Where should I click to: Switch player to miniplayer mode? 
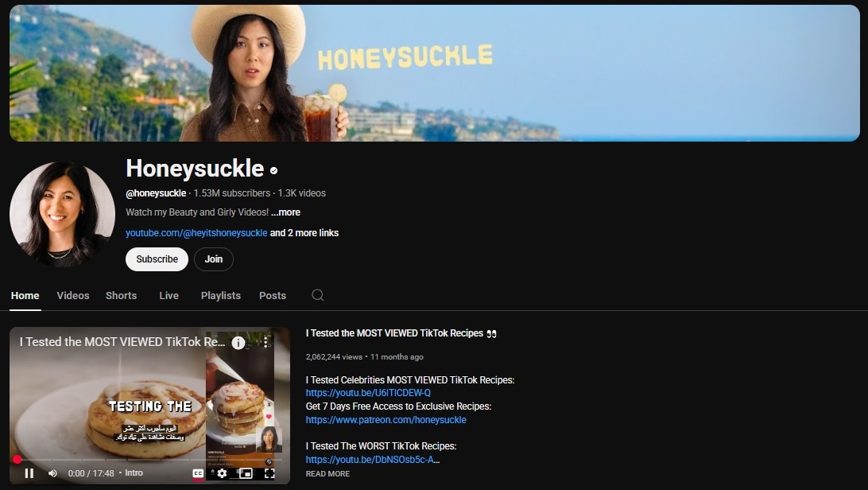[x=246, y=473]
